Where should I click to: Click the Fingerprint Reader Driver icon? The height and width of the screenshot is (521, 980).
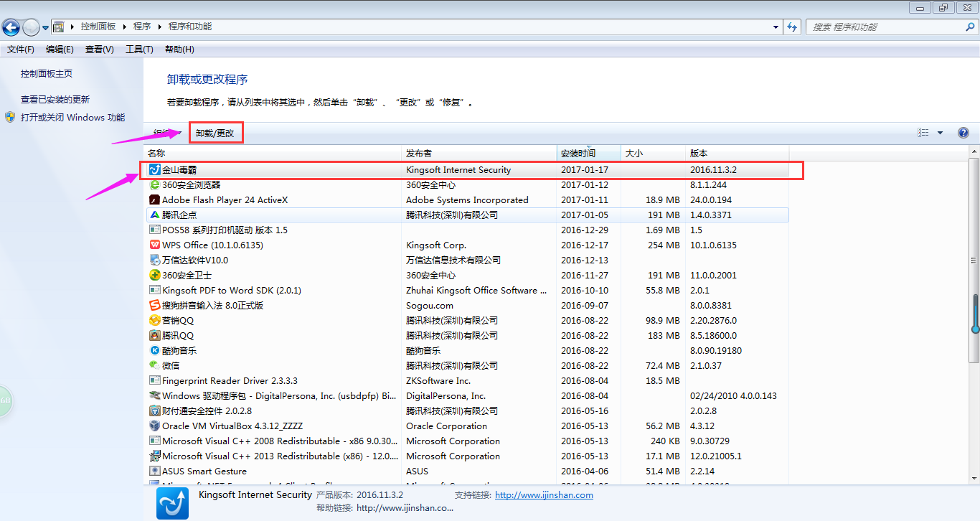[154, 381]
